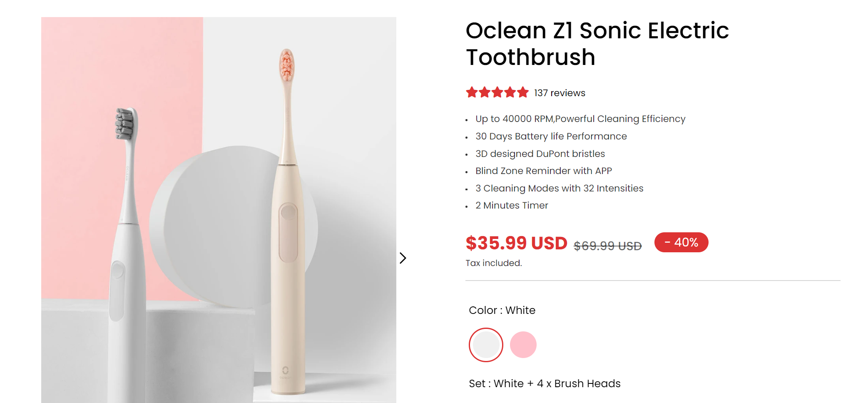Advance to the next product image

pyautogui.click(x=403, y=258)
